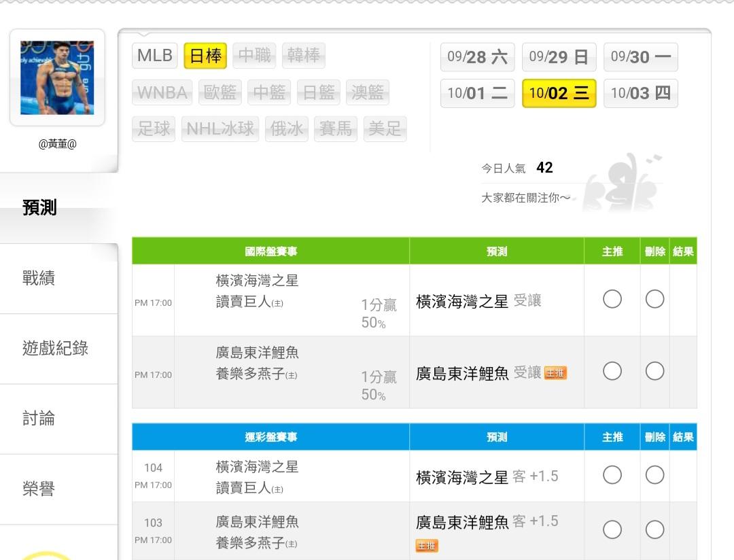Screen dimensions: 734x560
Task: Open the 遊戲紀錄 sidebar section
Action: click(x=58, y=349)
